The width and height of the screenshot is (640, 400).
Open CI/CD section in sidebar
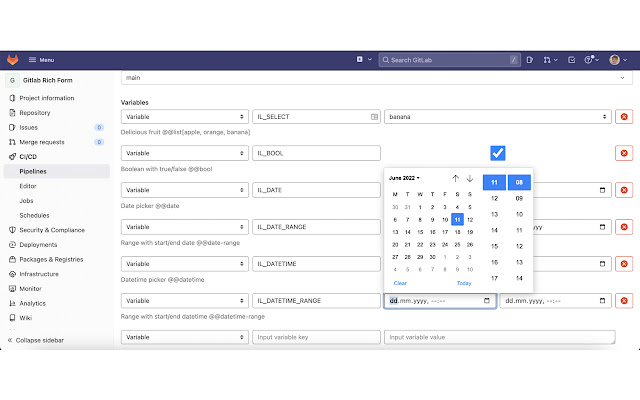28,157
